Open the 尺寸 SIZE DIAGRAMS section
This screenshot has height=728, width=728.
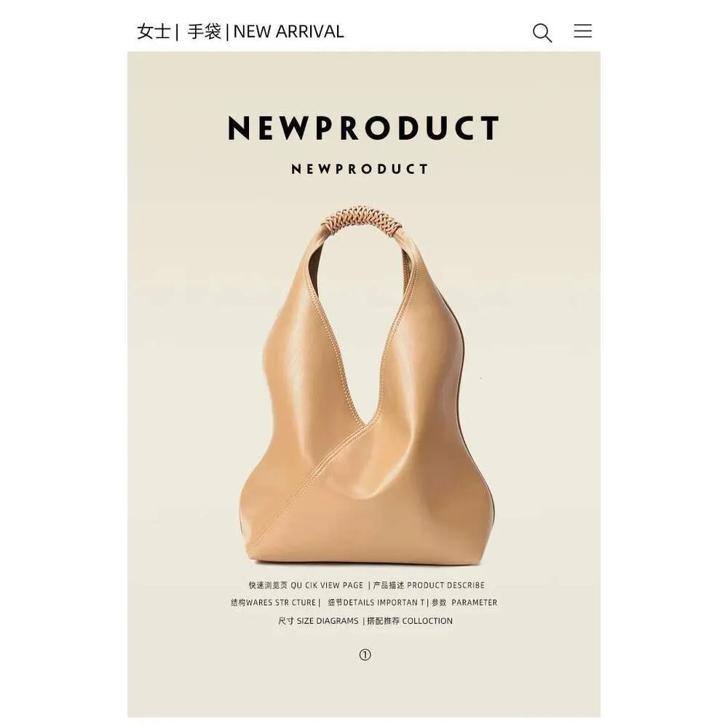coord(318,621)
